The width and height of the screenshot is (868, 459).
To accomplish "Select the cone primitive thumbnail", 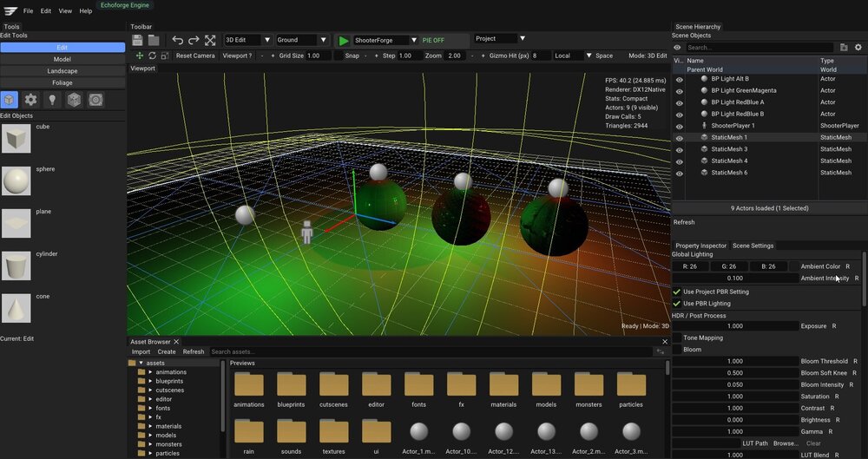I will click(x=16, y=308).
